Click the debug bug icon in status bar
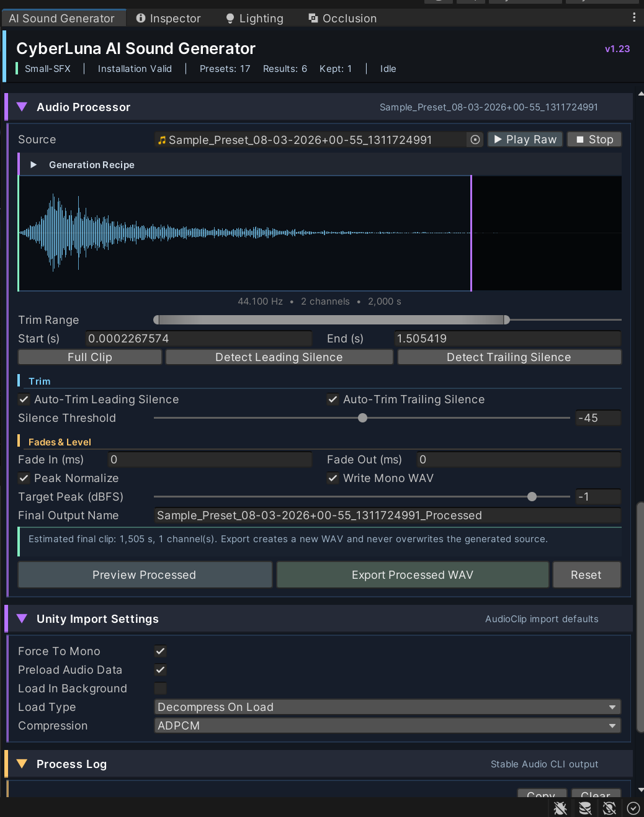The height and width of the screenshot is (817, 644). 560,808
